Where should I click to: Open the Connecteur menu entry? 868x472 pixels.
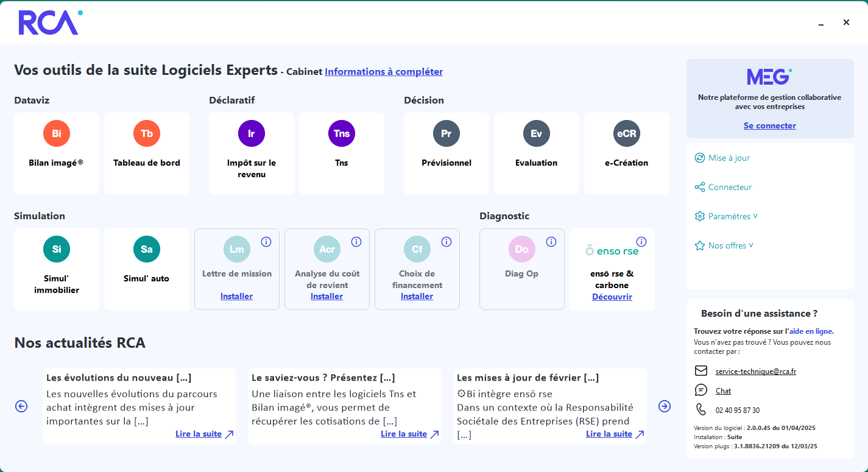pos(730,187)
